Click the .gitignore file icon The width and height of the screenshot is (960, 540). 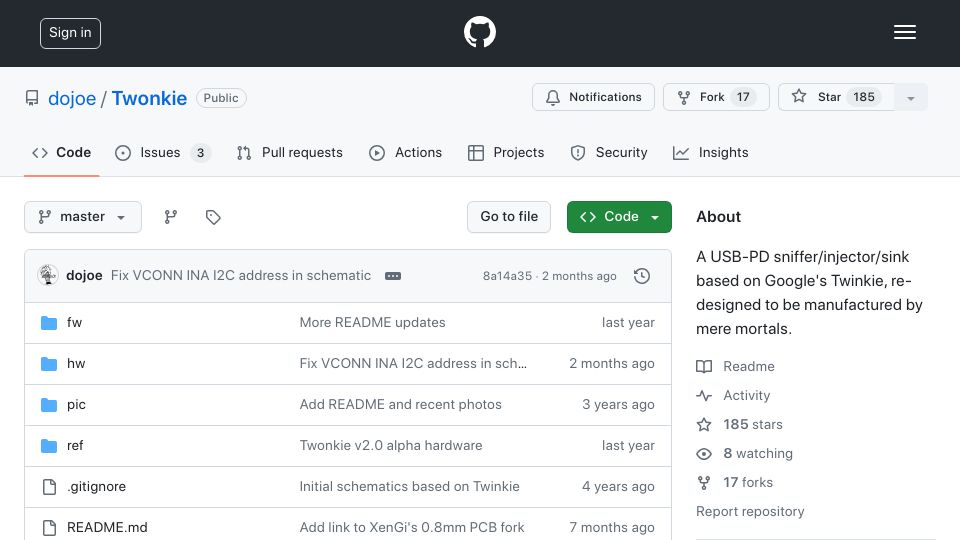point(49,487)
